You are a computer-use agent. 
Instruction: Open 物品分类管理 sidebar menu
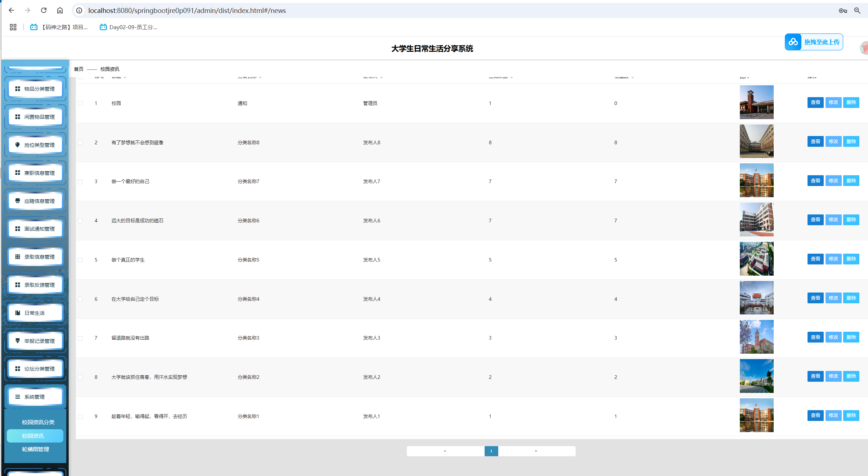pos(35,89)
